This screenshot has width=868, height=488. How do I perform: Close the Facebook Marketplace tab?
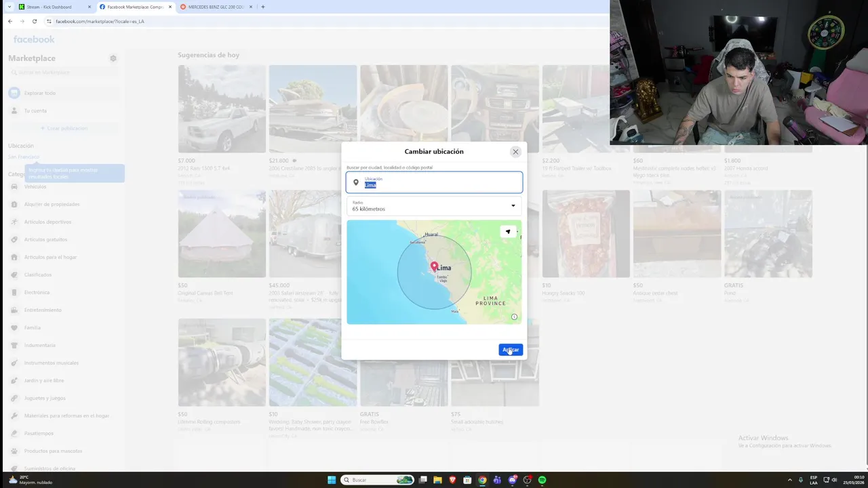pos(170,7)
